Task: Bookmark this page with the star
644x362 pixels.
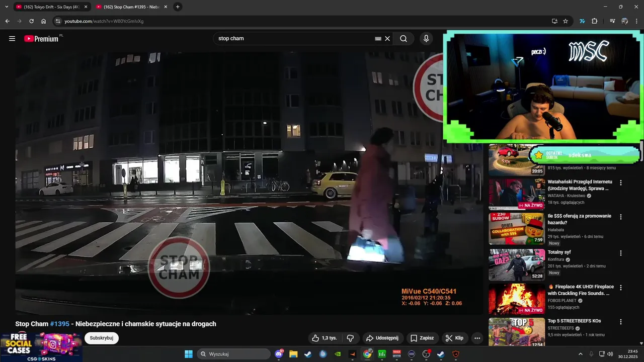Action: pyautogui.click(x=566, y=21)
